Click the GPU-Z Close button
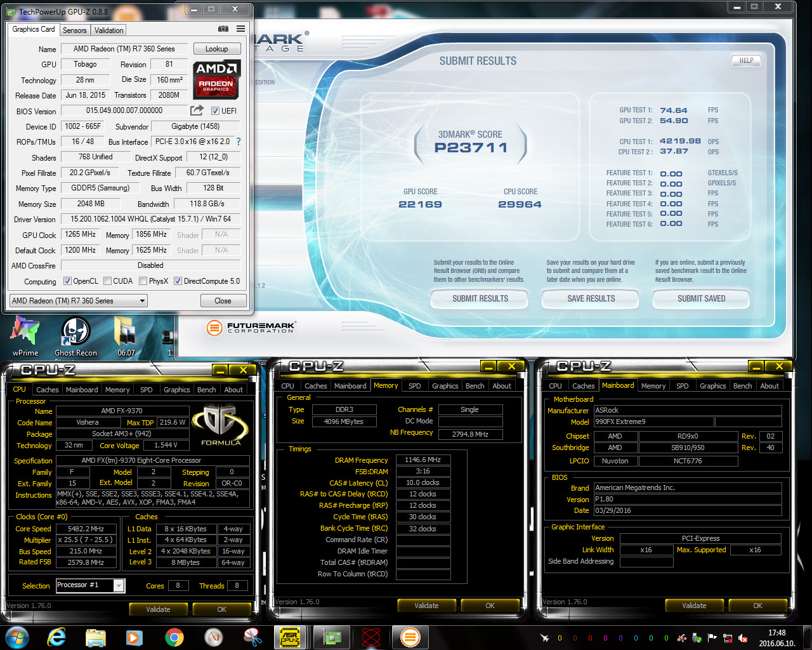This screenshot has height=650, width=812. pos(223,301)
